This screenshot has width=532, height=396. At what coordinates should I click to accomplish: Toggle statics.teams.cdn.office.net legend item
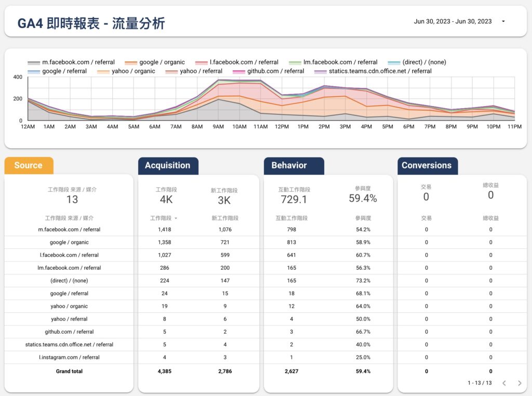373,71
